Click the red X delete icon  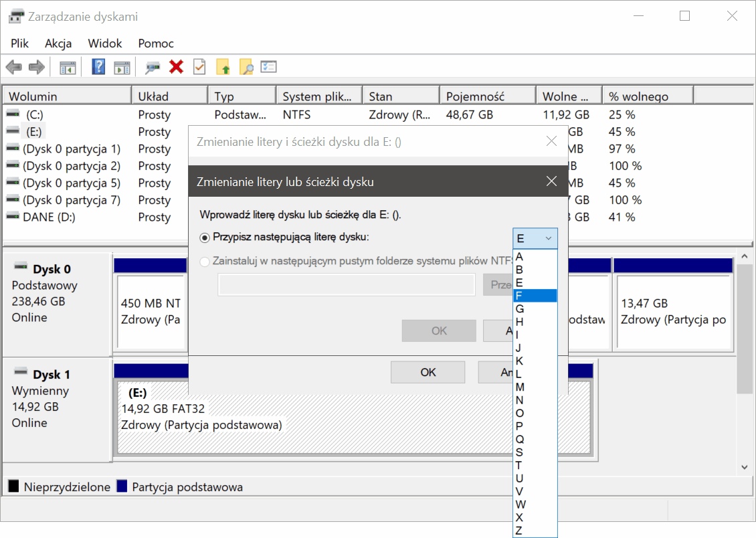tap(177, 67)
